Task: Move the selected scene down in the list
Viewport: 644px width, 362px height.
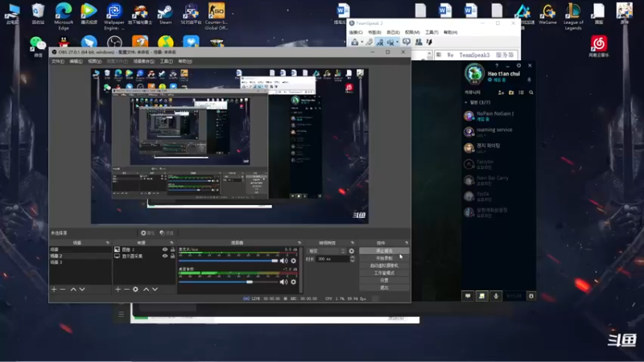Action: coord(82,290)
